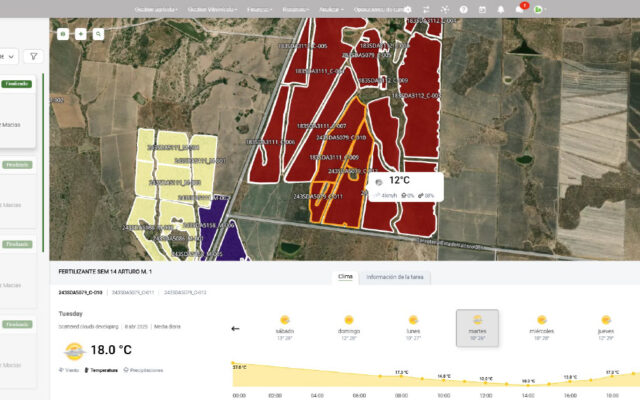Switch chart to Temperatura
The image size is (640, 400).
[x=101, y=370]
